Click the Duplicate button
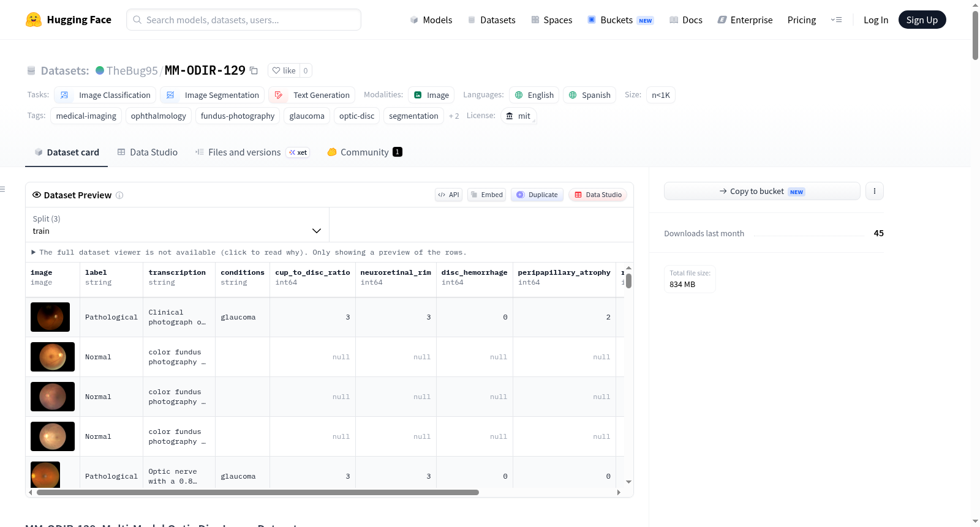Image resolution: width=980 pixels, height=527 pixels. 537,195
